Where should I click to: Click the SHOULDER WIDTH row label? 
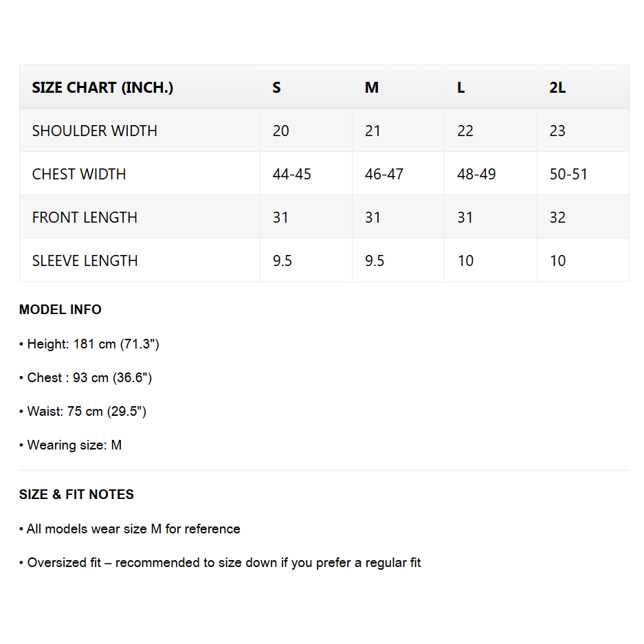coord(95,131)
